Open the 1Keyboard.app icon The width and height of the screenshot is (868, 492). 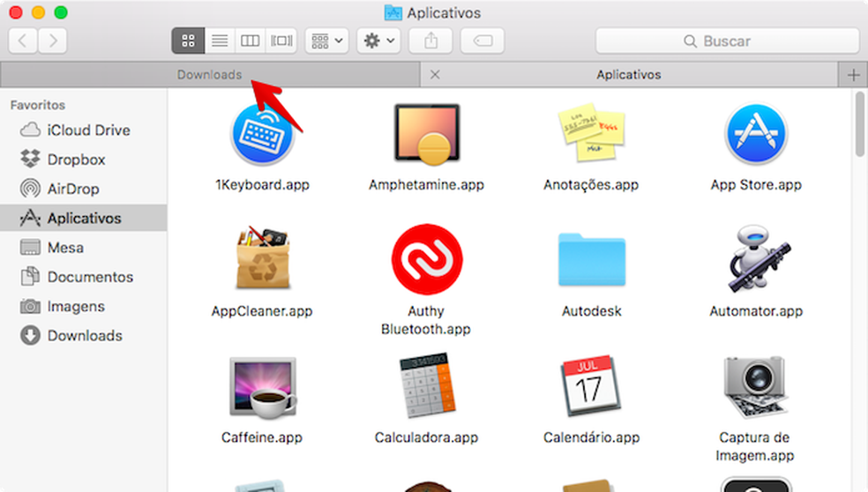(262, 135)
